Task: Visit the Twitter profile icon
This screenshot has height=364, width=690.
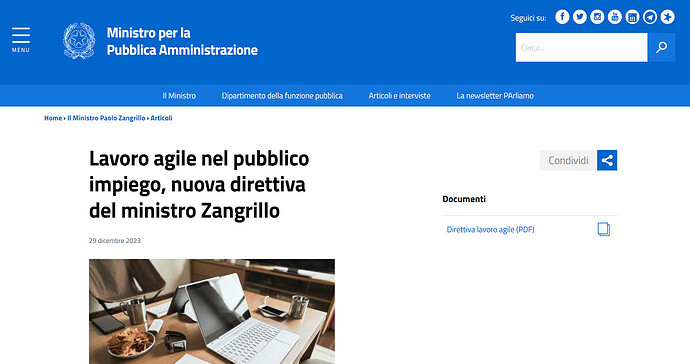Action: click(580, 17)
